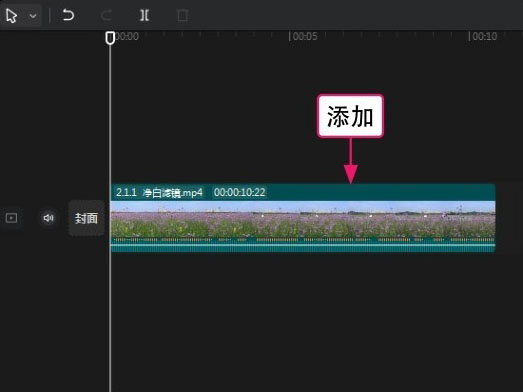Open the 封面 cover settings button
Image resolution: width=523 pixels, height=392 pixels.
86,218
